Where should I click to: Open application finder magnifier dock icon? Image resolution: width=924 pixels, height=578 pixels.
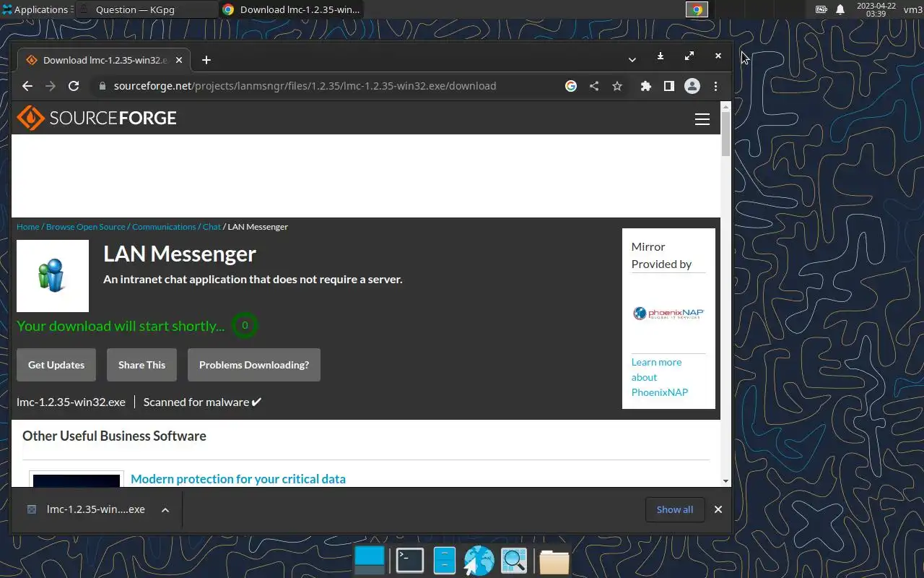(x=514, y=561)
